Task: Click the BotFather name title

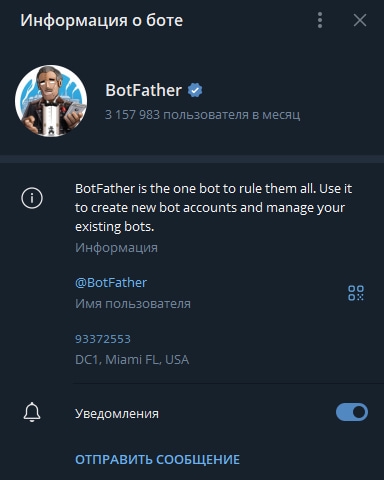Action: 143,90
